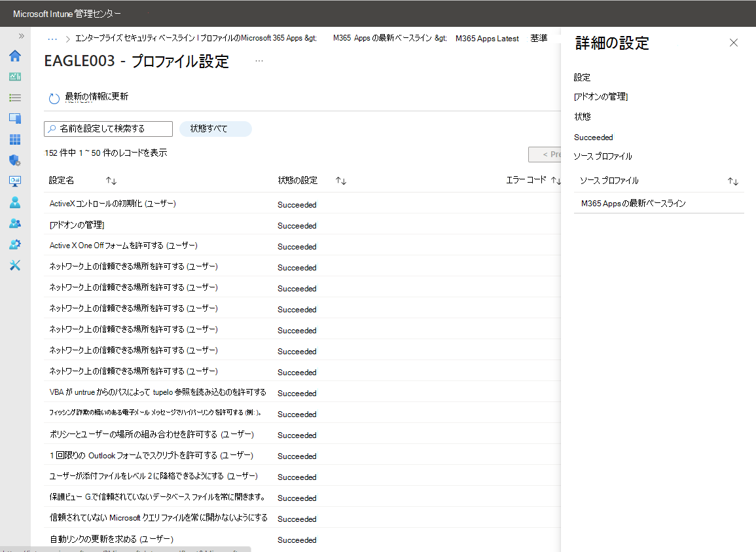
Task: Click the 設定名 column header
Action: pos(62,181)
